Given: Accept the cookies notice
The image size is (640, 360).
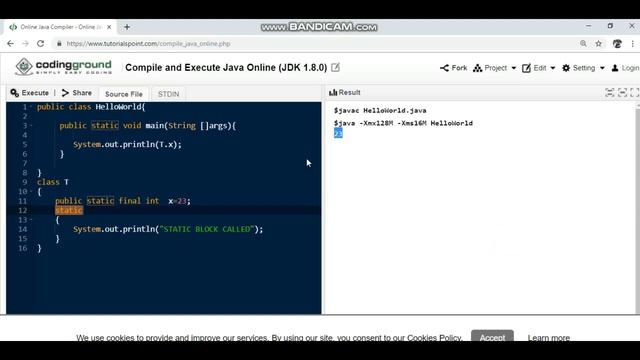Looking at the screenshot, I should (492, 337).
